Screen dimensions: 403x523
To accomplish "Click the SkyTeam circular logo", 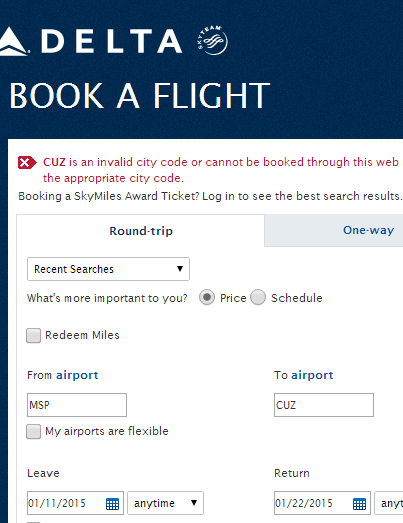I will pos(212,40).
